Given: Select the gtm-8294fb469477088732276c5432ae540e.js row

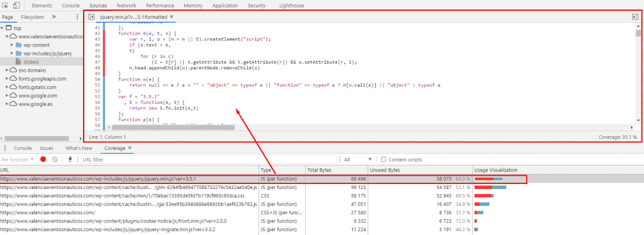Looking at the screenshot, I should 322,187.
